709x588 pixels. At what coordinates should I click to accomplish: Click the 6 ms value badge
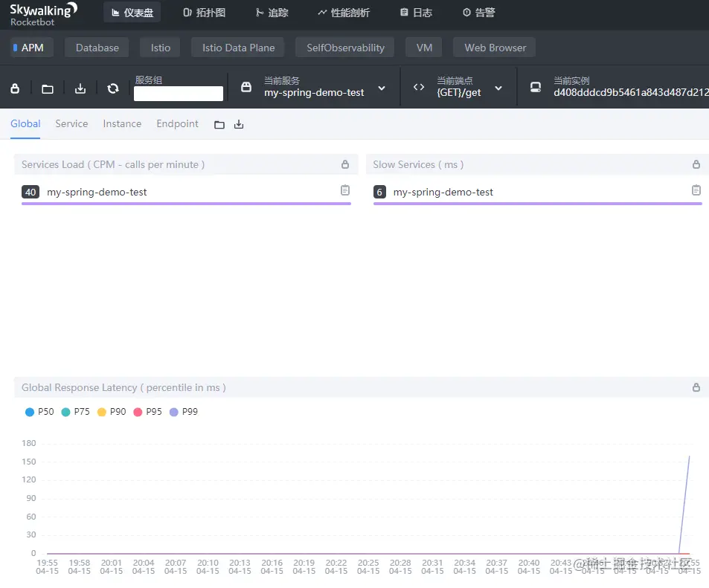click(379, 192)
